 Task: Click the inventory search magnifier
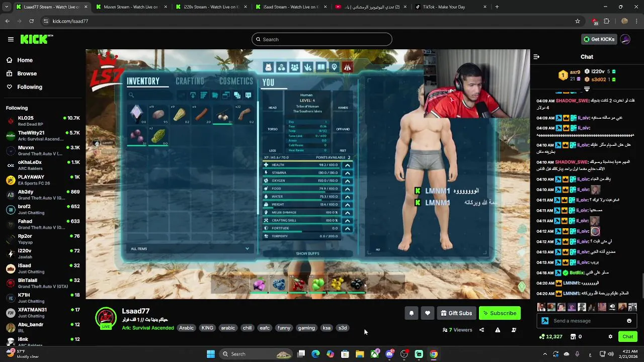131,95
